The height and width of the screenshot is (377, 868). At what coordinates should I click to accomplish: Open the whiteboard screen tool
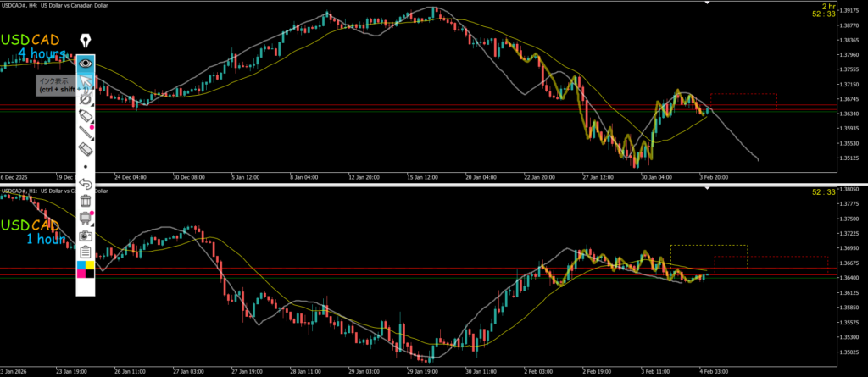85,218
